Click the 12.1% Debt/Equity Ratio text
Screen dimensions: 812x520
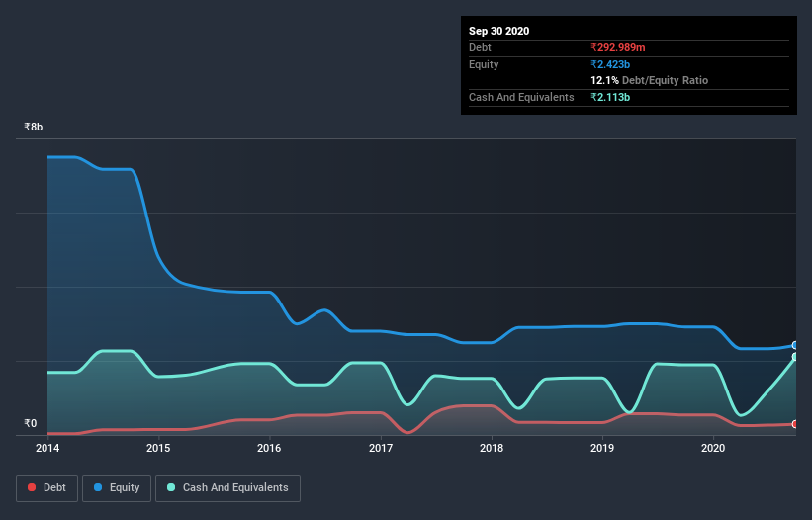click(x=650, y=81)
